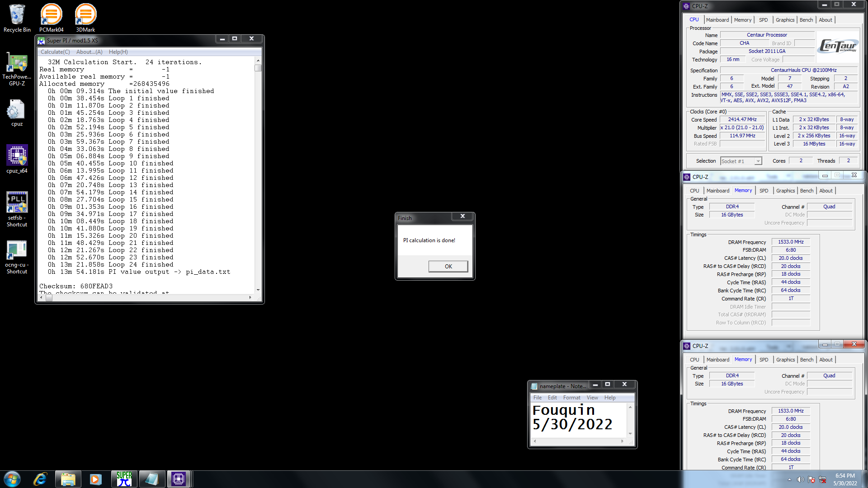
Task: Open TechPowerUp GPU-Z desktop icon
Action: click(17, 69)
